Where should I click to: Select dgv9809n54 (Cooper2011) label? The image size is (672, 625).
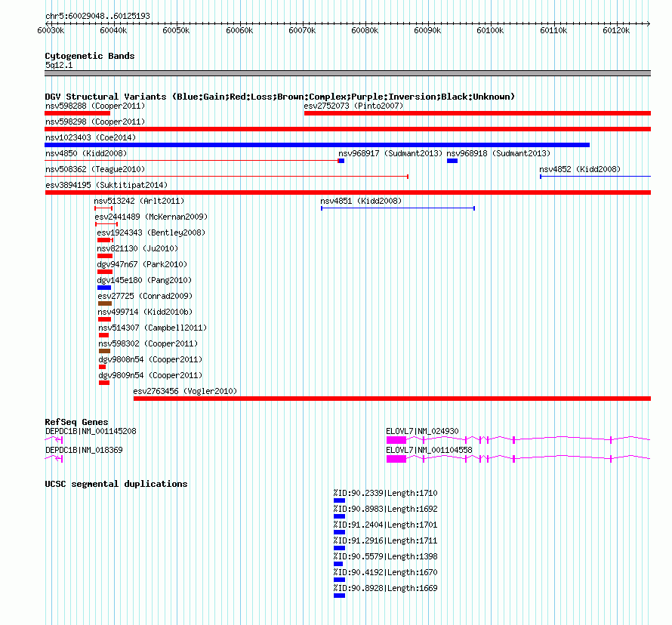[150, 375]
